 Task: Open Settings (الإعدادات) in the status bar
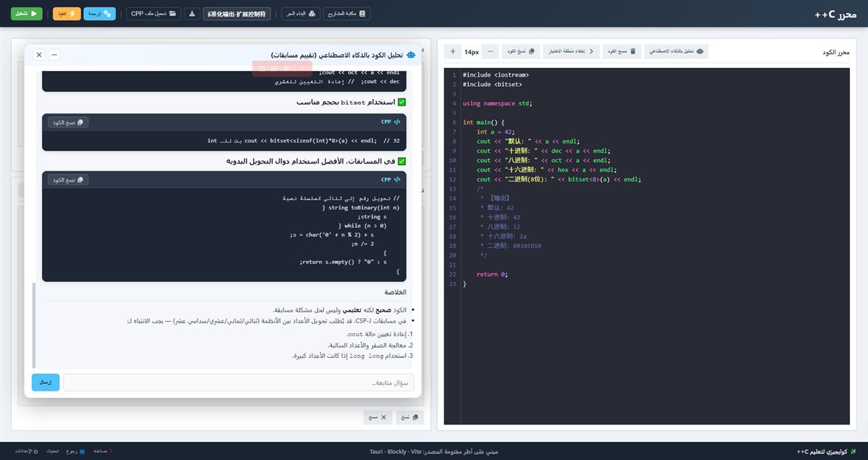coord(26,451)
